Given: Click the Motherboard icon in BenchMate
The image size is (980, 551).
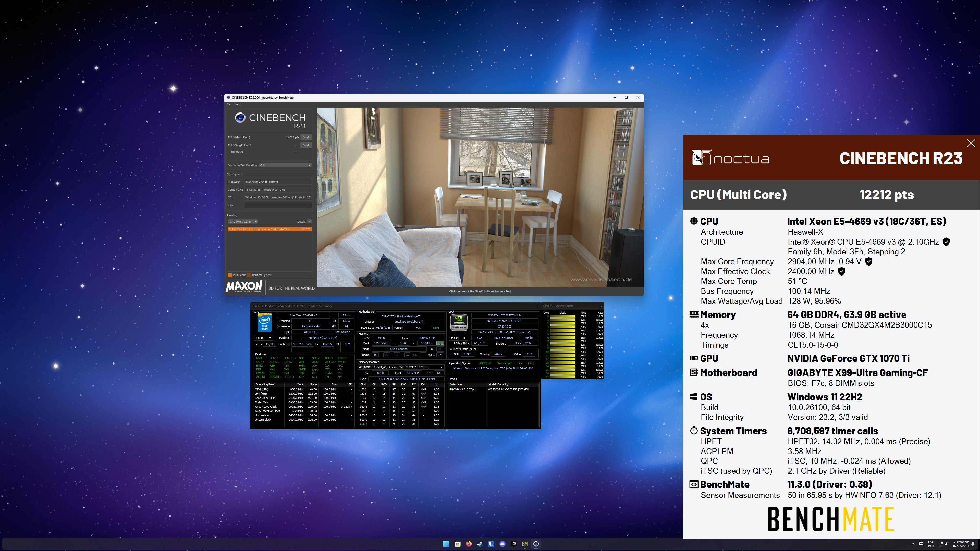Looking at the screenshot, I should coord(694,372).
